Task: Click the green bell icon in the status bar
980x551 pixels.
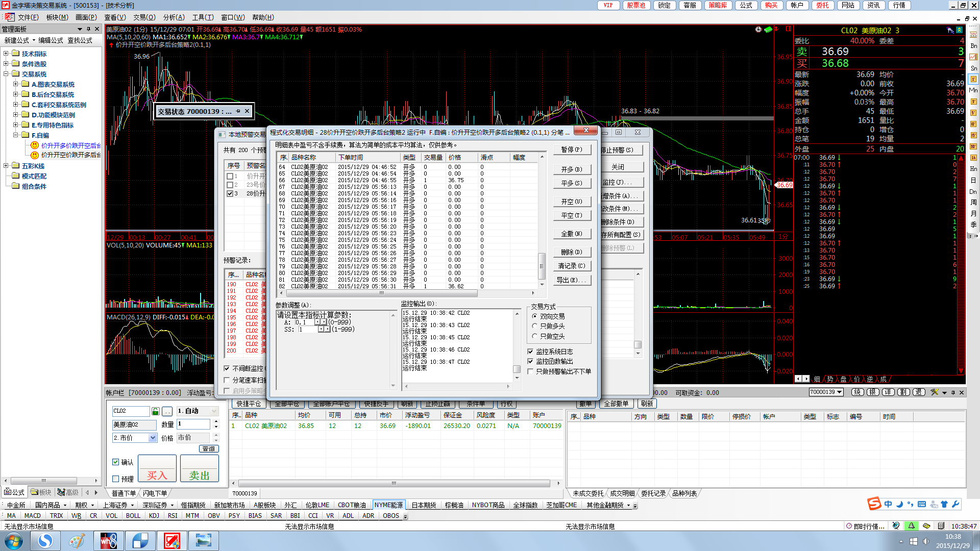Action: click(912, 526)
